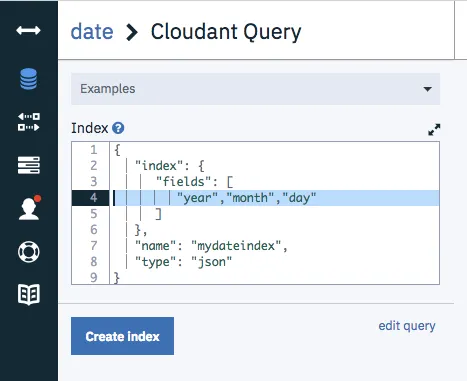Screen dimensions: 467x381
Task: Click line number 1 in gutter
Action: click(94, 150)
